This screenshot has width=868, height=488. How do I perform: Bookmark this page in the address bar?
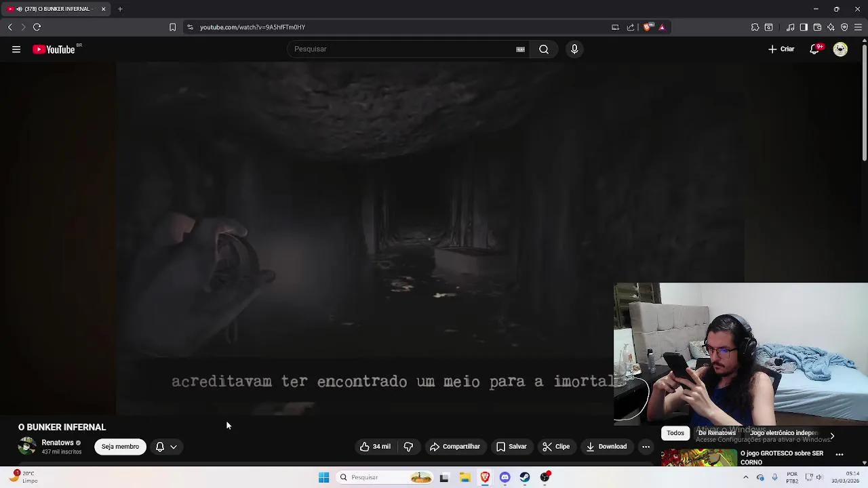172,27
